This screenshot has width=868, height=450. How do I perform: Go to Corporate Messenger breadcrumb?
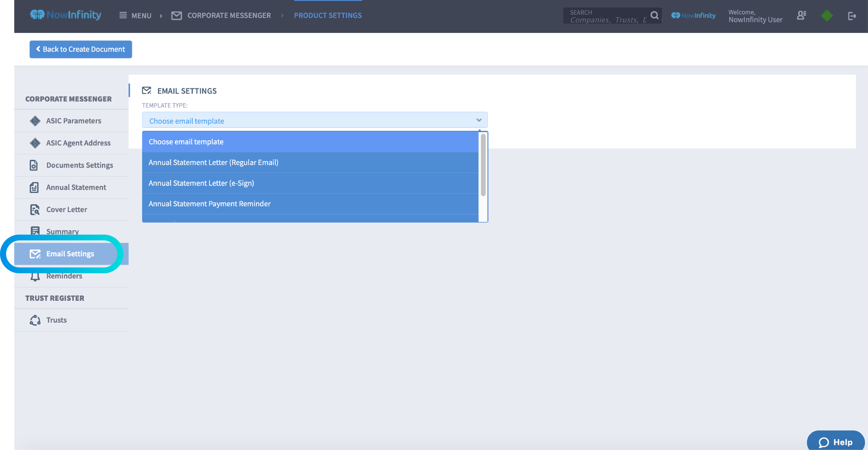229,16
